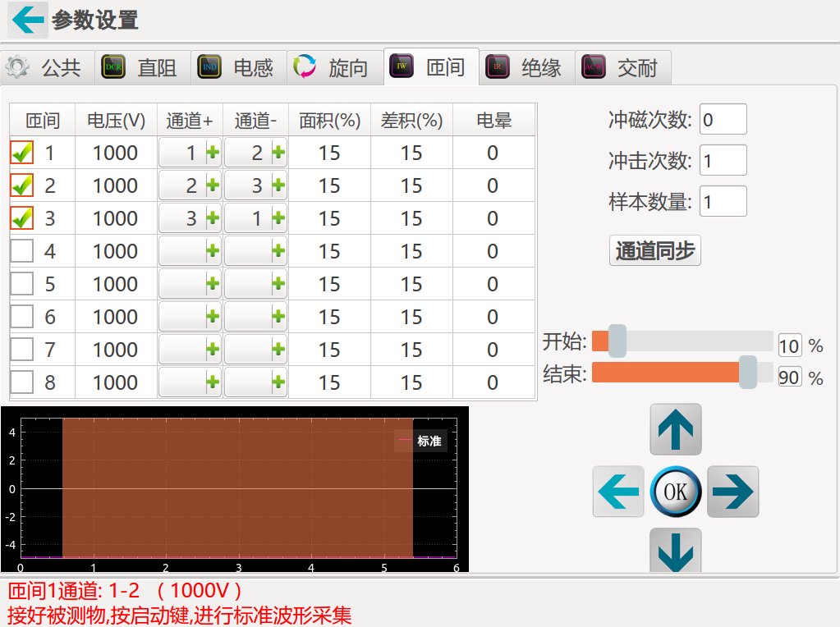Click the green plus for row 2 通道+

213,185
